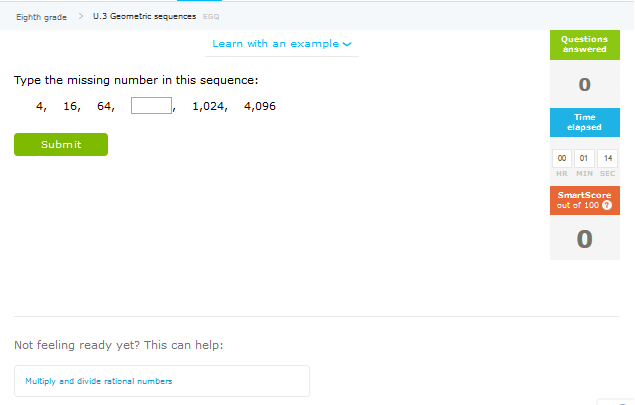Screen dimensions: 635x405
Task: Open U.3 Geometric sequences breadcrumb
Action: [145, 16]
